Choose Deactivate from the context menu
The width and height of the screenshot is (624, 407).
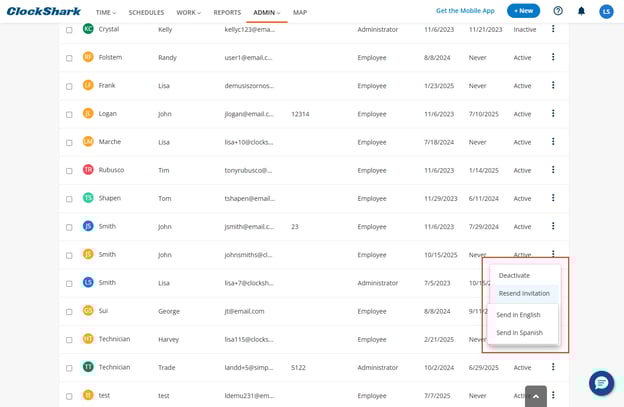(514, 275)
